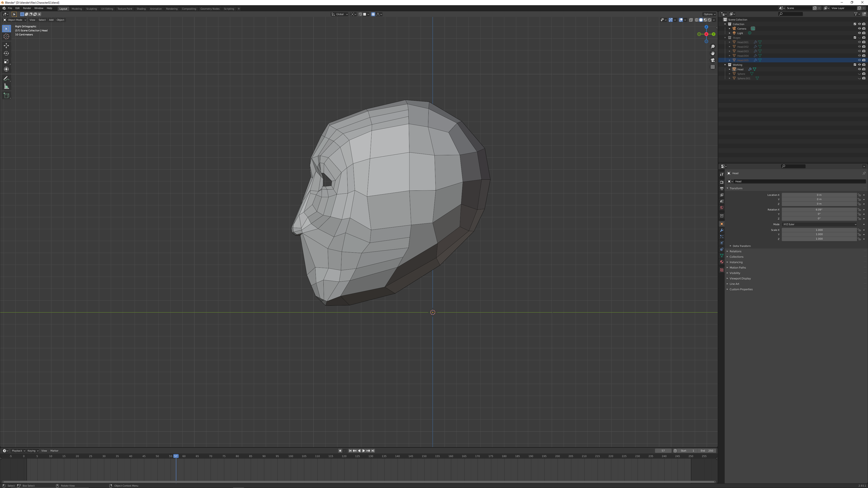Toggle eye icon for Head.005
868x488 pixels.
(859, 60)
